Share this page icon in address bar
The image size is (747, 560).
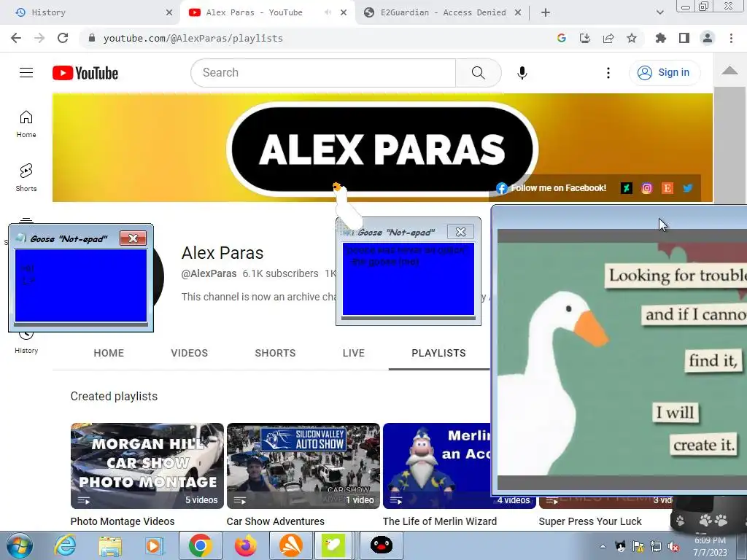point(608,38)
